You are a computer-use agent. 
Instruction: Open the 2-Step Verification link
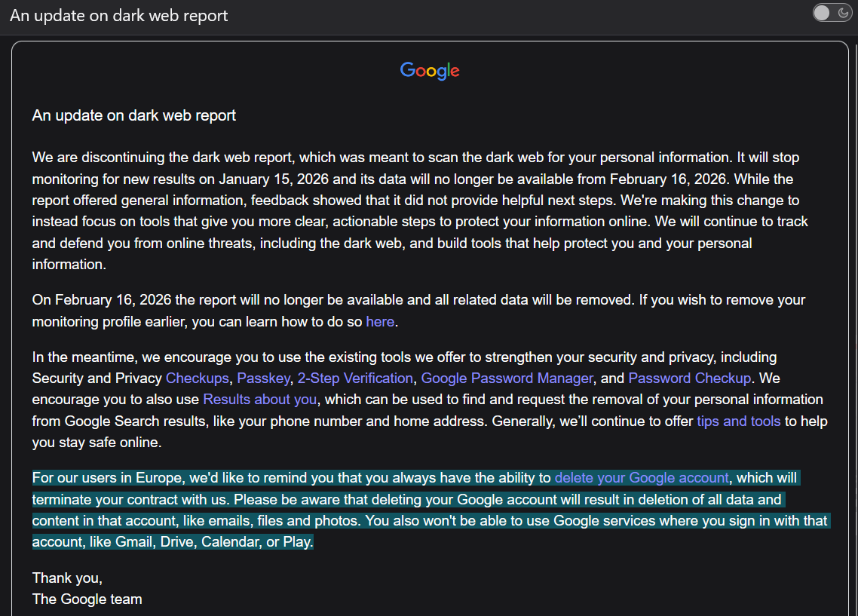coord(355,378)
